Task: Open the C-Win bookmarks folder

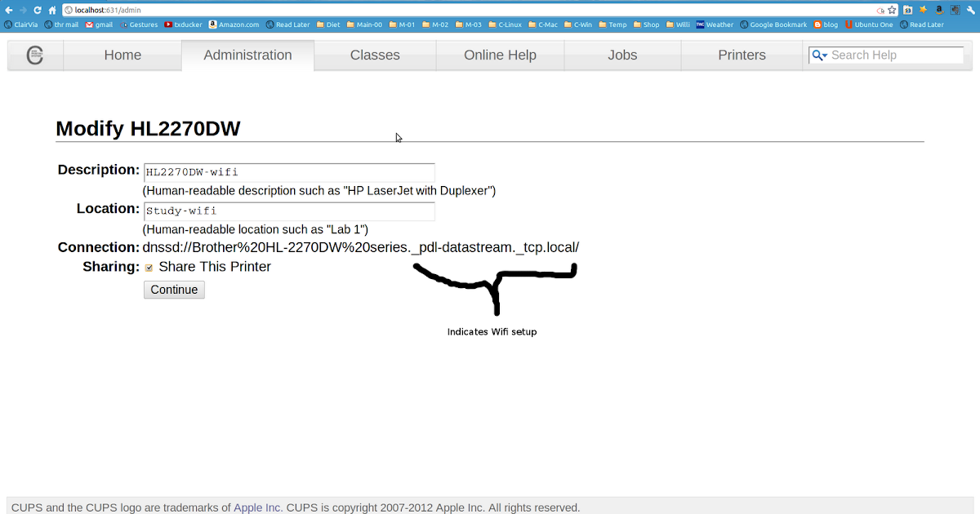Action: (578, 24)
